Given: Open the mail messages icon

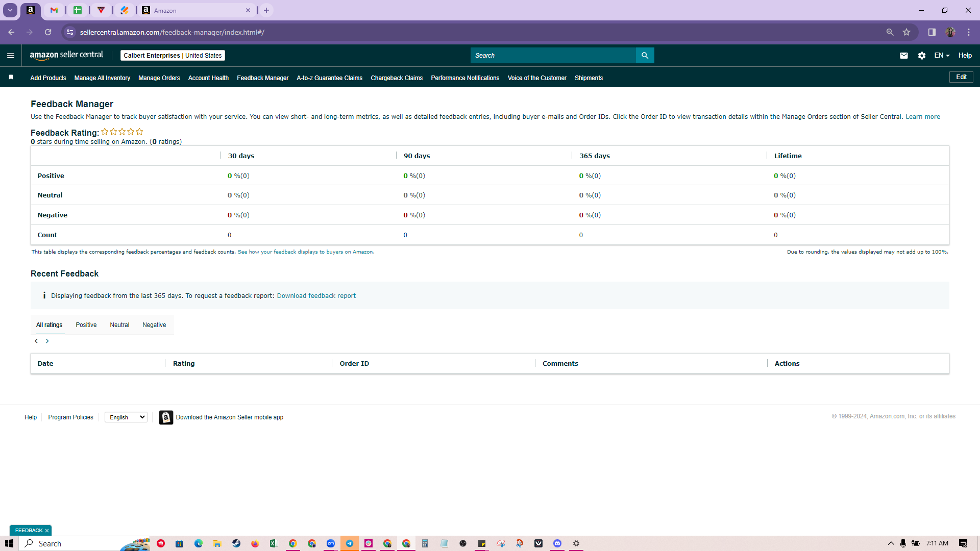Looking at the screenshot, I should [903, 56].
